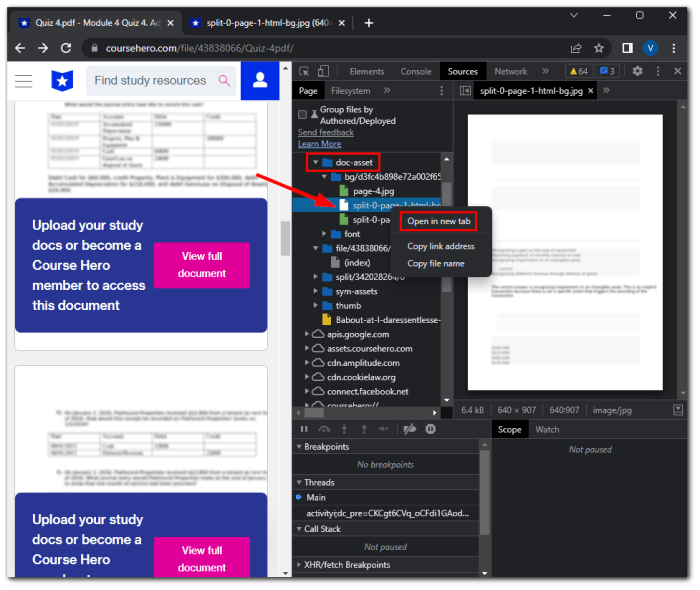Switch to the Elements tab
The image size is (700, 590).
[367, 71]
